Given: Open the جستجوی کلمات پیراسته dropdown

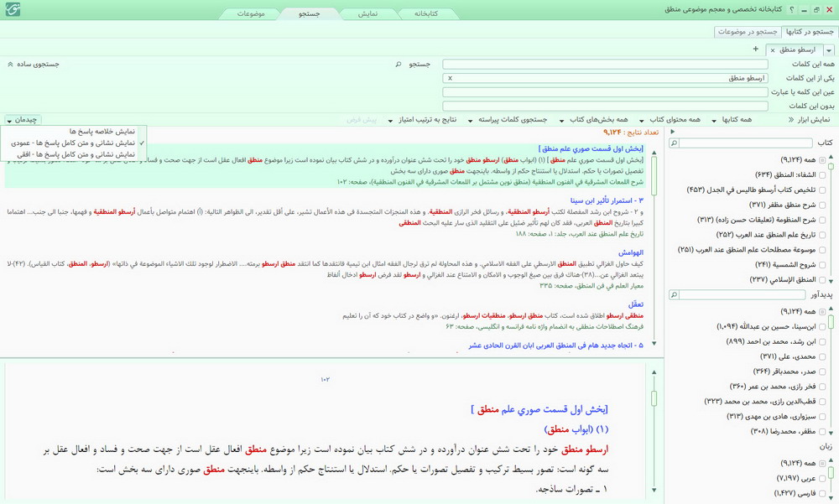Looking at the screenshot, I should 508,120.
